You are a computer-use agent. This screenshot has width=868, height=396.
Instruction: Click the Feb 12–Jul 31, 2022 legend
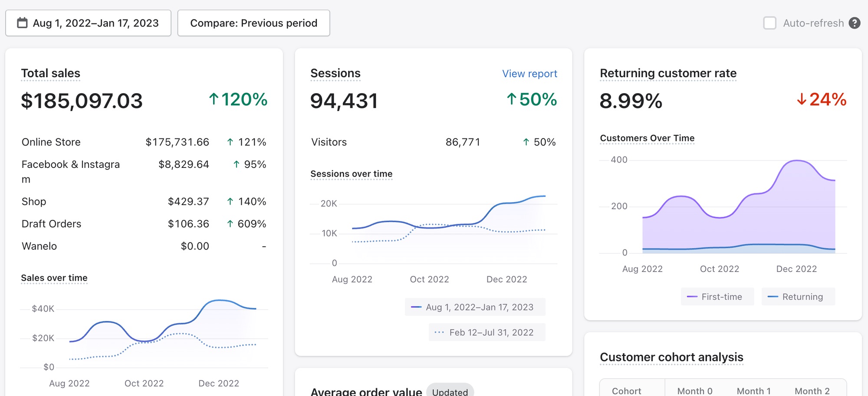(x=487, y=332)
